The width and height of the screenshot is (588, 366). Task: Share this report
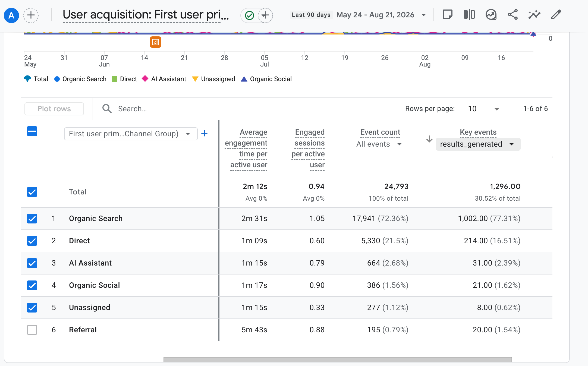[x=512, y=15]
